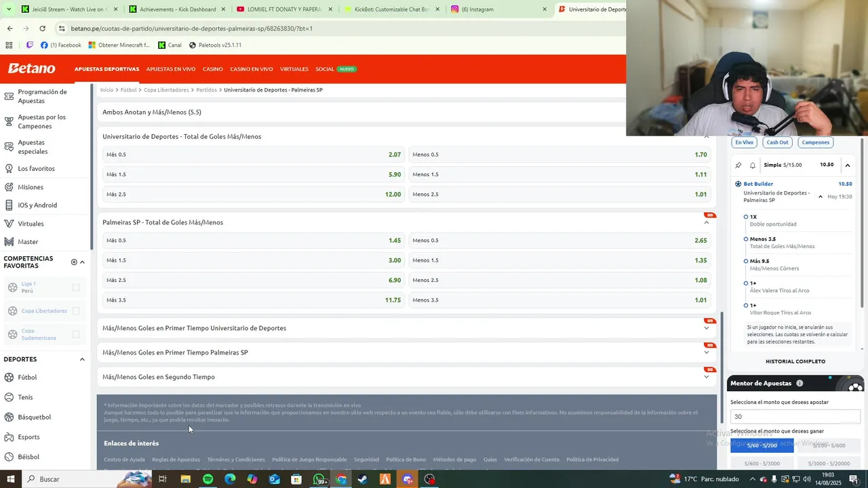
Task: Open Historial Completo
Action: 795,362
